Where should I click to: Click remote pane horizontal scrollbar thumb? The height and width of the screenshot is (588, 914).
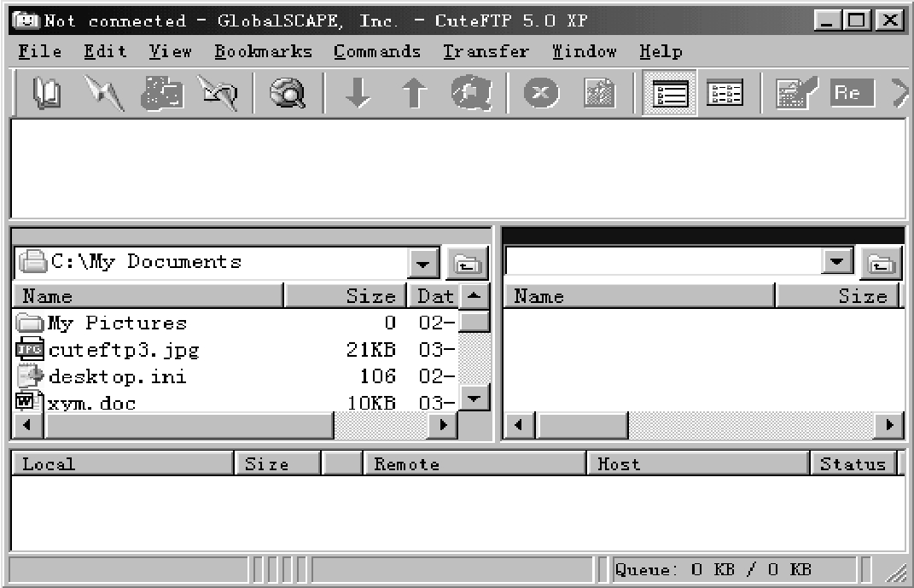582,425
